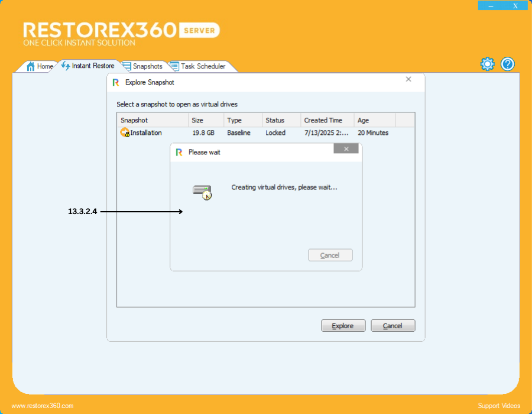Click the Snapshots tab list icon
The width and height of the screenshot is (532, 414).
[126, 66]
